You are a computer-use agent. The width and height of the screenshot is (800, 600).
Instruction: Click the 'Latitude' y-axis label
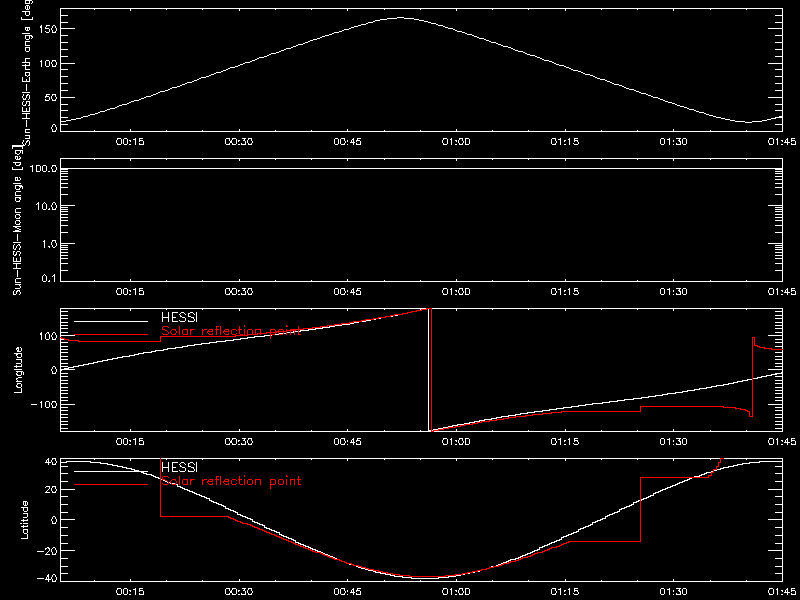[x=24, y=519]
